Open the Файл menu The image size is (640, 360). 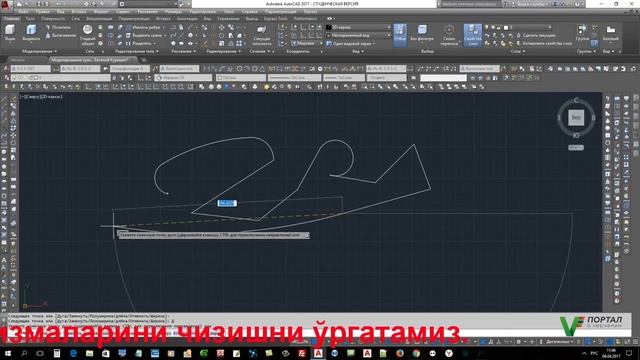coord(23,12)
